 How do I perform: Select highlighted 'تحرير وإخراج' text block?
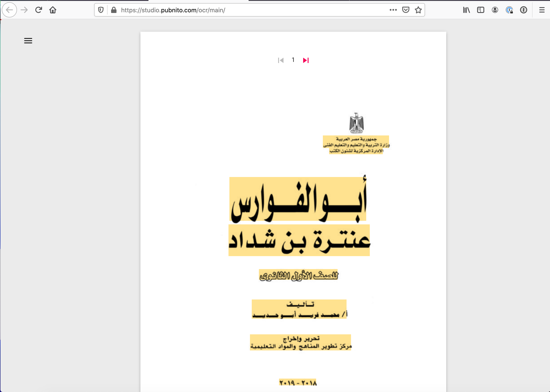(300, 342)
